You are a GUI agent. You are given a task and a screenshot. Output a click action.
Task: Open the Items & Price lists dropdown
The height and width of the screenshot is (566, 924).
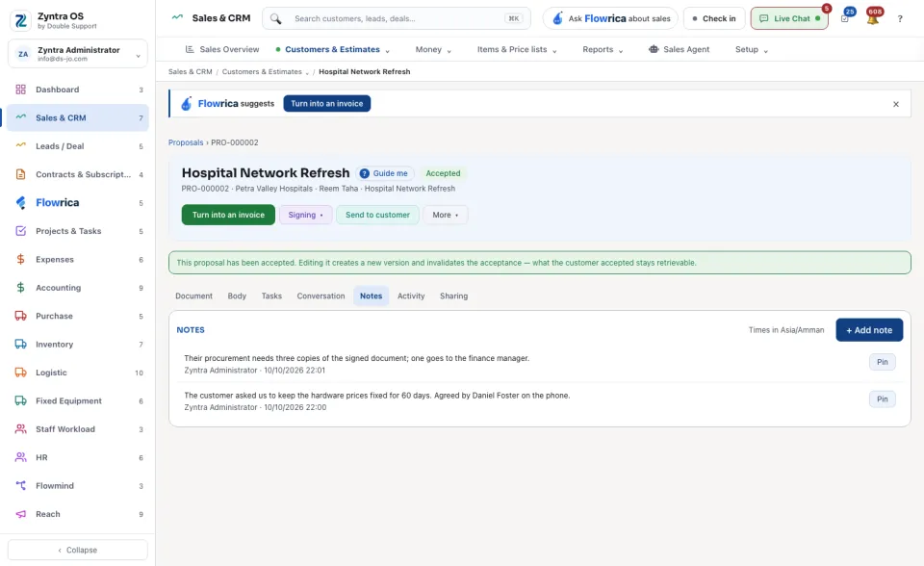517,49
